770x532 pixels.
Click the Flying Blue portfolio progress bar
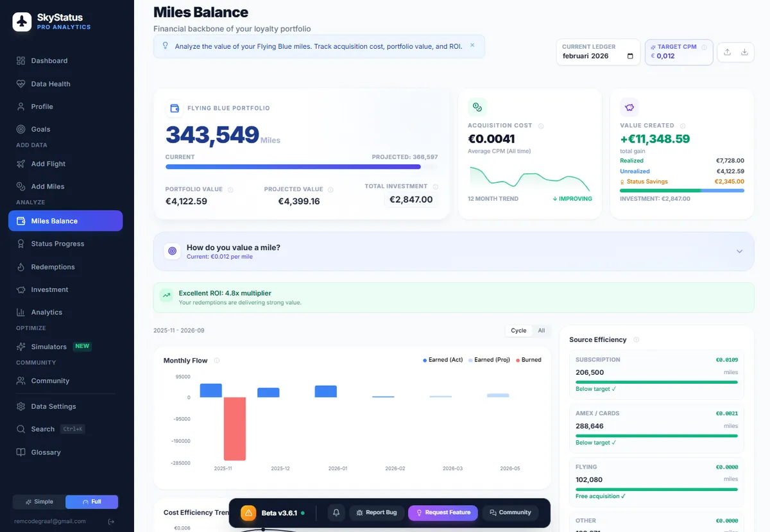click(x=302, y=166)
